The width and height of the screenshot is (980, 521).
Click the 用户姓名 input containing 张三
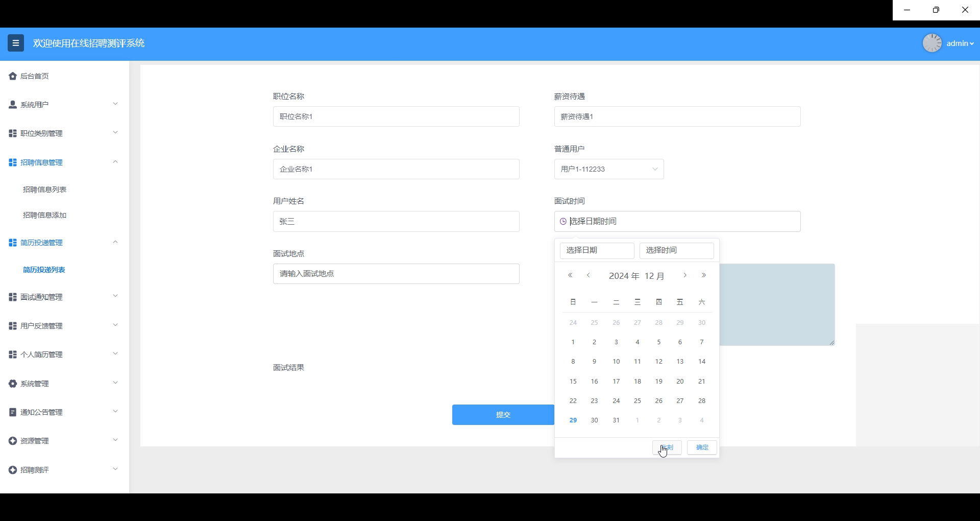point(396,222)
